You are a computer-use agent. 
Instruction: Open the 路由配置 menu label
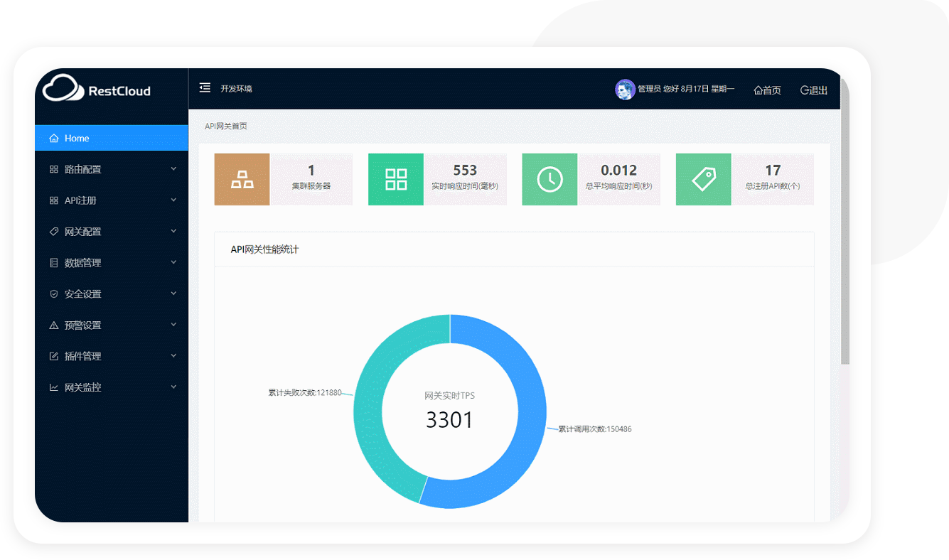point(83,170)
